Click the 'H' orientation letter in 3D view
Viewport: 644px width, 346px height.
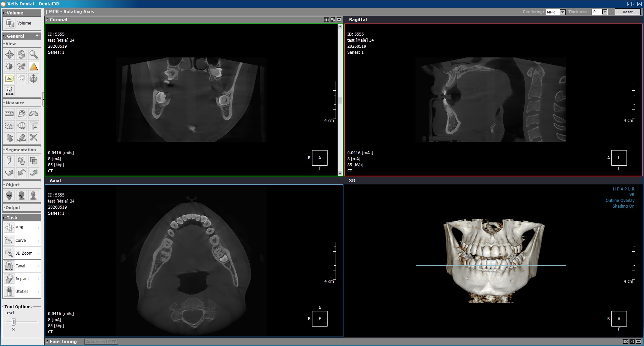pyautogui.click(x=614, y=189)
